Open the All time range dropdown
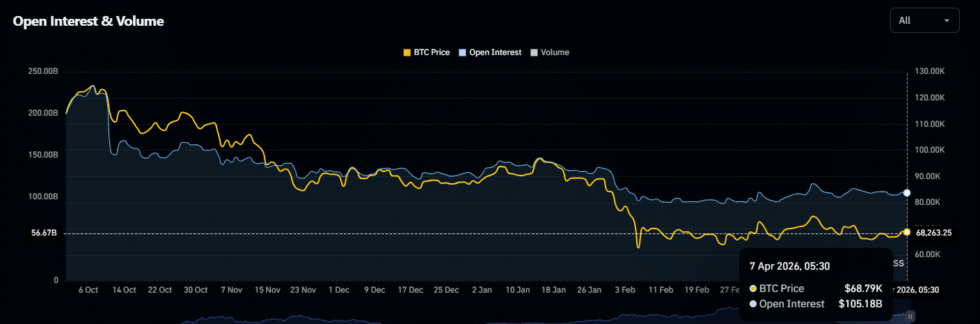 coord(924,20)
